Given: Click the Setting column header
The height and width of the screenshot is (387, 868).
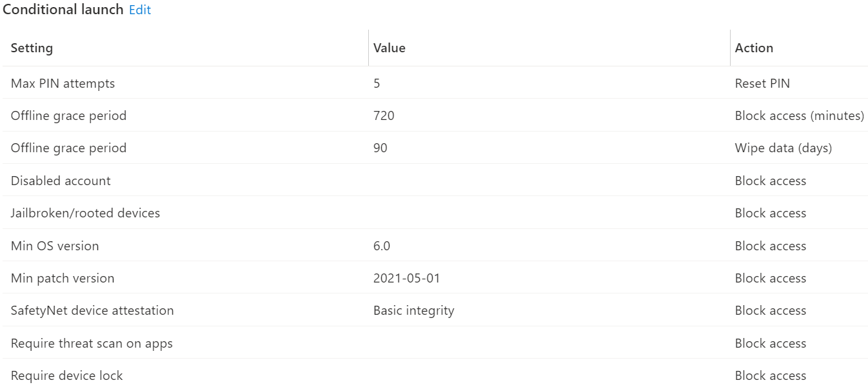Looking at the screenshot, I should pyautogui.click(x=31, y=48).
